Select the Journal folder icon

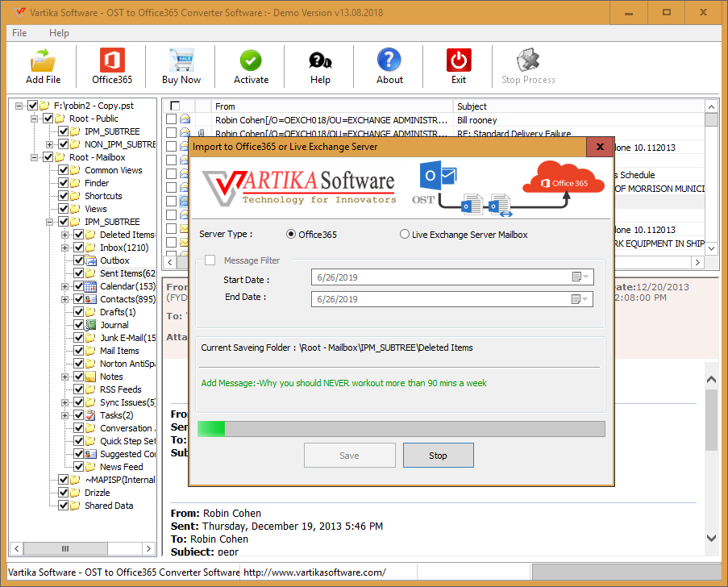(91, 325)
